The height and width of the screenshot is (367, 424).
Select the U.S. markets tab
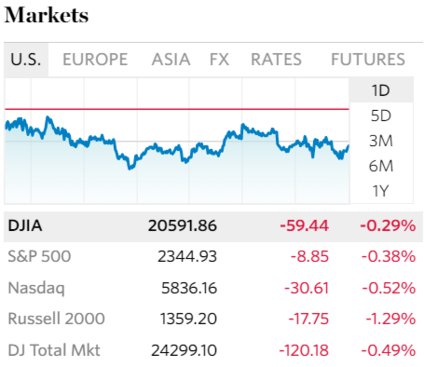[x=26, y=60]
